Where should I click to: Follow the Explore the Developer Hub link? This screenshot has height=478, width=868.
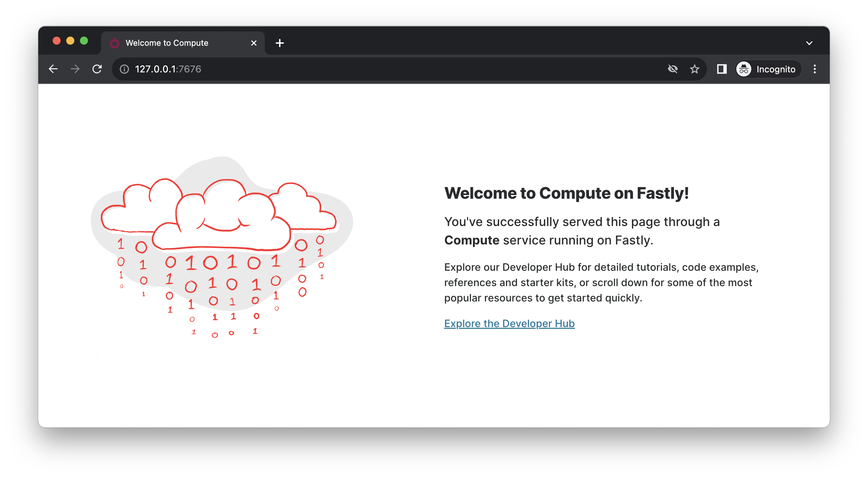pyautogui.click(x=509, y=323)
